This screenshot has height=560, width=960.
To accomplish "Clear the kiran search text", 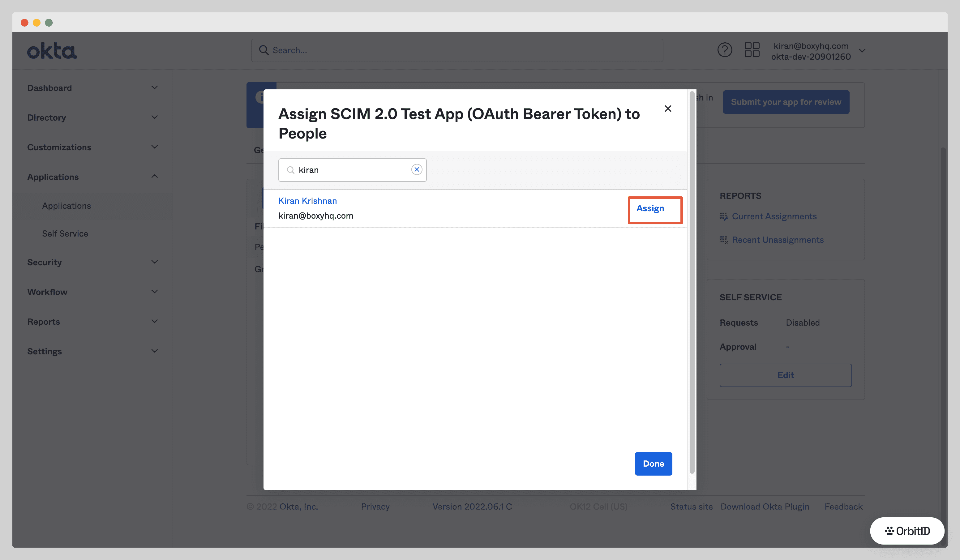I will (417, 169).
